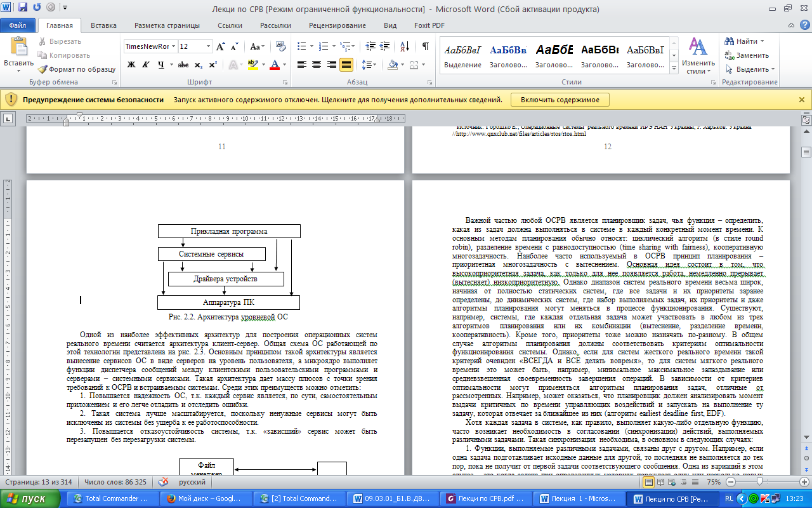Viewport: 812px width, 508px height.
Task: Toggle Italic (К) formatting
Action: tap(145, 65)
